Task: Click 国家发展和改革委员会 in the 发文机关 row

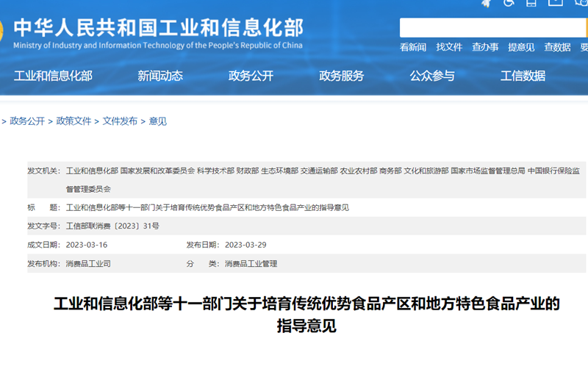Action: (x=157, y=171)
